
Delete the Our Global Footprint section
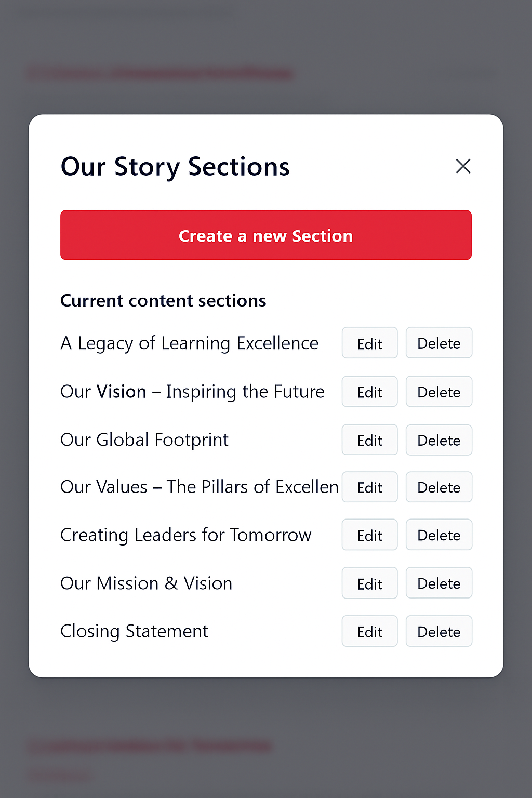438,440
